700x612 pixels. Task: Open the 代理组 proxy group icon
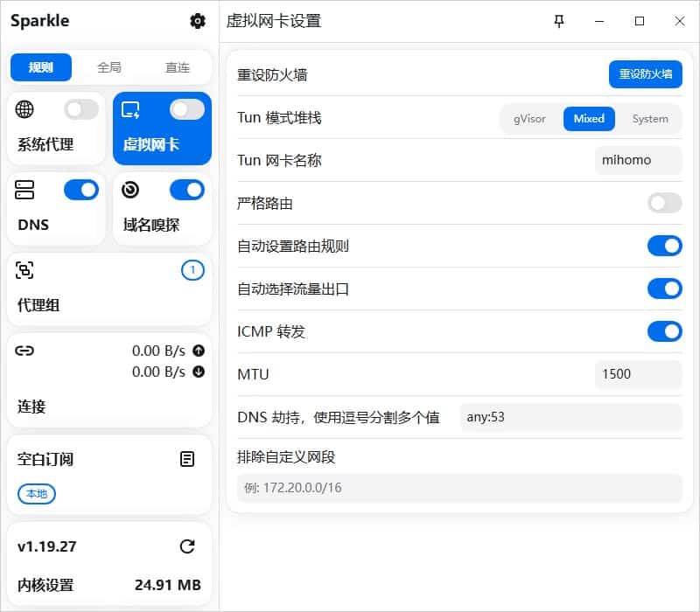[24, 270]
